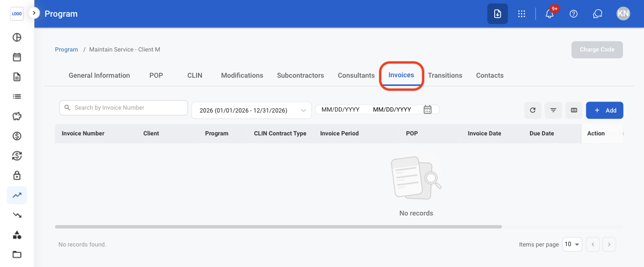Go to previous page arrow
Screen dimensions: 644x267
pyautogui.click(x=592, y=245)
